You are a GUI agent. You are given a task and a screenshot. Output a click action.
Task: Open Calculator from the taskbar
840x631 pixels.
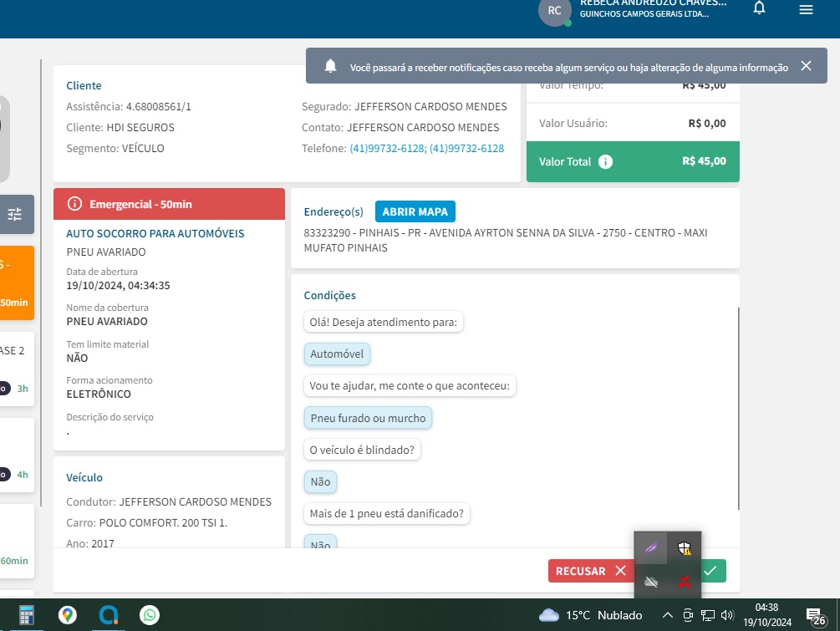tap(26, 615)
